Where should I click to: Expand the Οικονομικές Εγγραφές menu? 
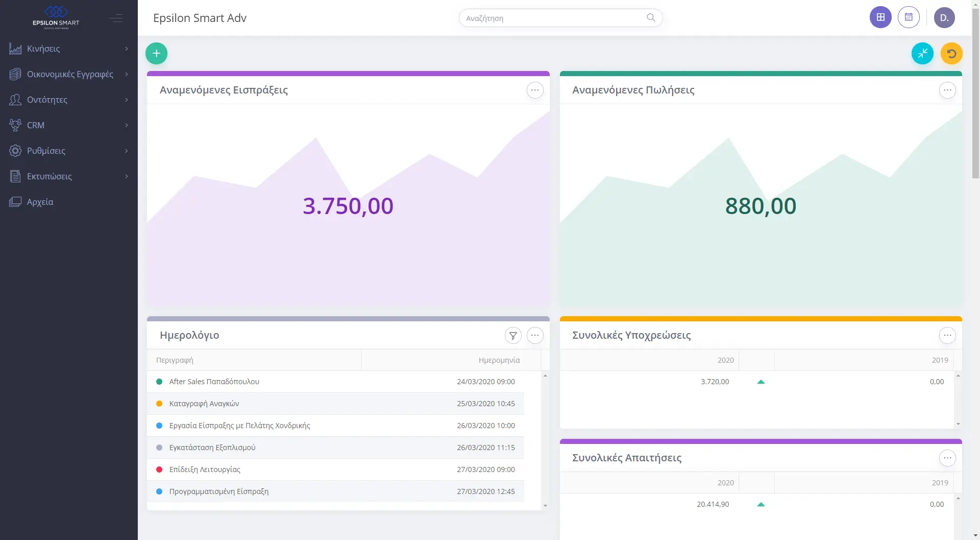(69, 74)
